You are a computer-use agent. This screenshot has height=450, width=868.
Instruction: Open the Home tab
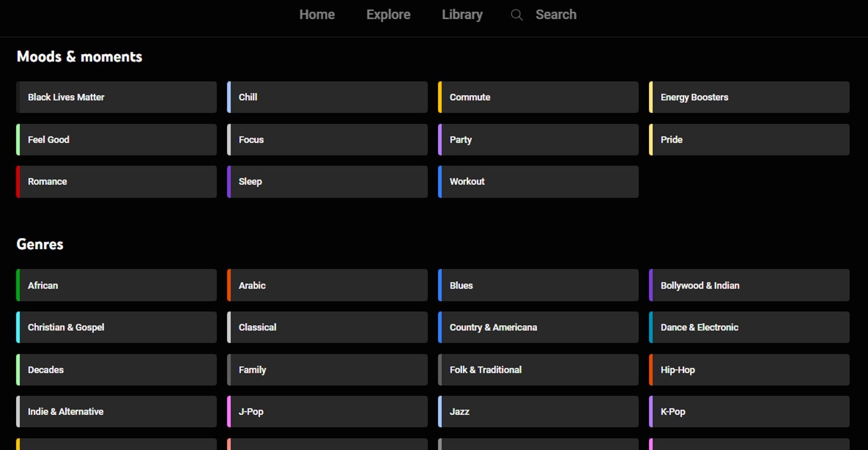tap(317, 15)
